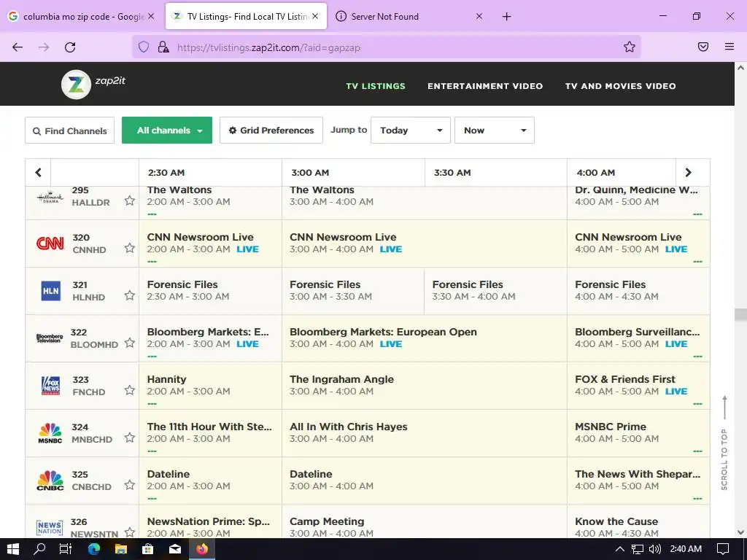
Task: Open the Save to Pocket icon
Action: (703, 47)
